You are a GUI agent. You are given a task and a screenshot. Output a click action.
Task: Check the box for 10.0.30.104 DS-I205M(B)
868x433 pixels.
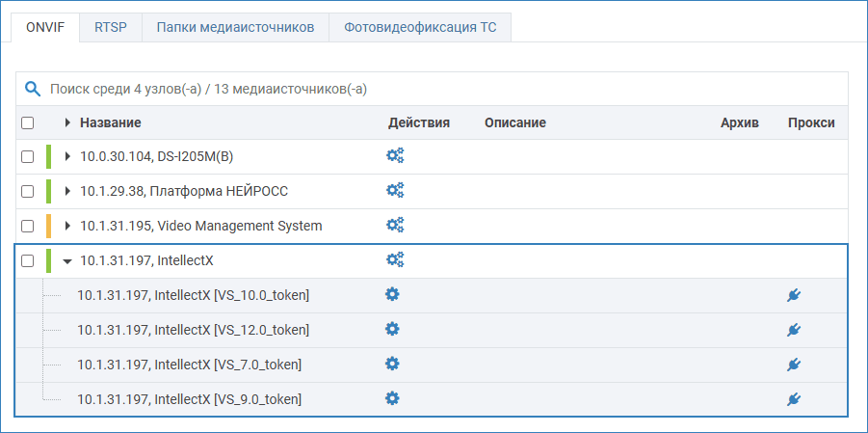(x=28, y=156)
